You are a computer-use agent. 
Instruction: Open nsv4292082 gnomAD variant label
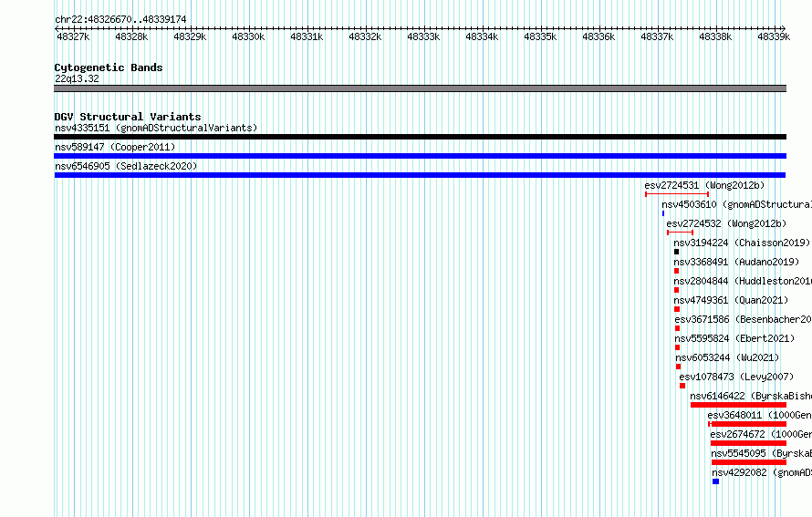click(762, 472)
